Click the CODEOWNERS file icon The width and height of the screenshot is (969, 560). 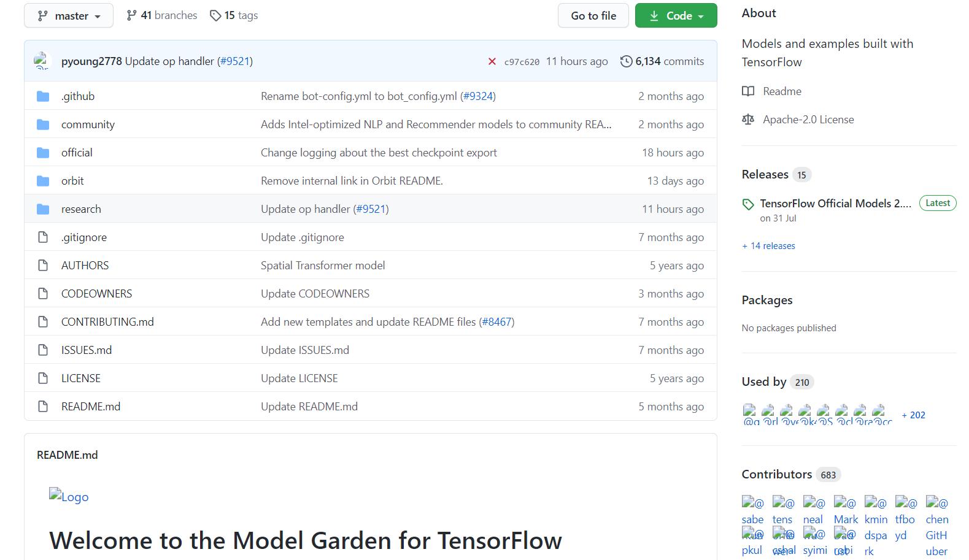click(43, 294)
